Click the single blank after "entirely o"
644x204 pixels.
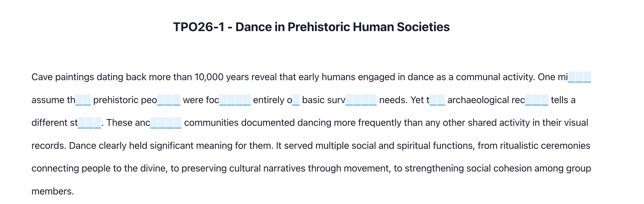296,100
